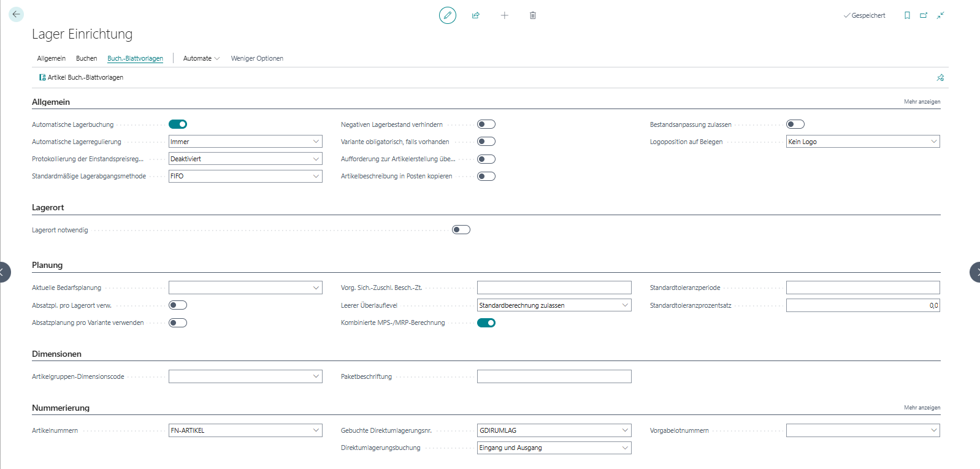Click Weniger Optionen
This screenshot has height=469, width=980.
[257, 58]
